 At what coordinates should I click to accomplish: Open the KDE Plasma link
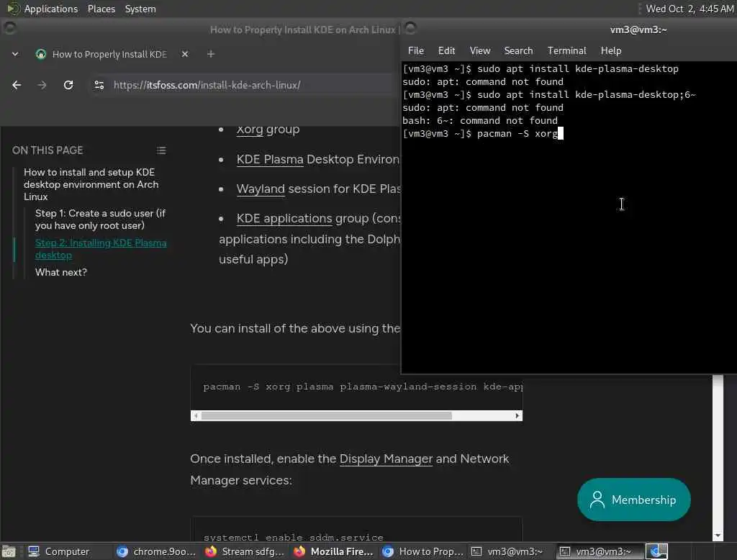coord(270,159)
